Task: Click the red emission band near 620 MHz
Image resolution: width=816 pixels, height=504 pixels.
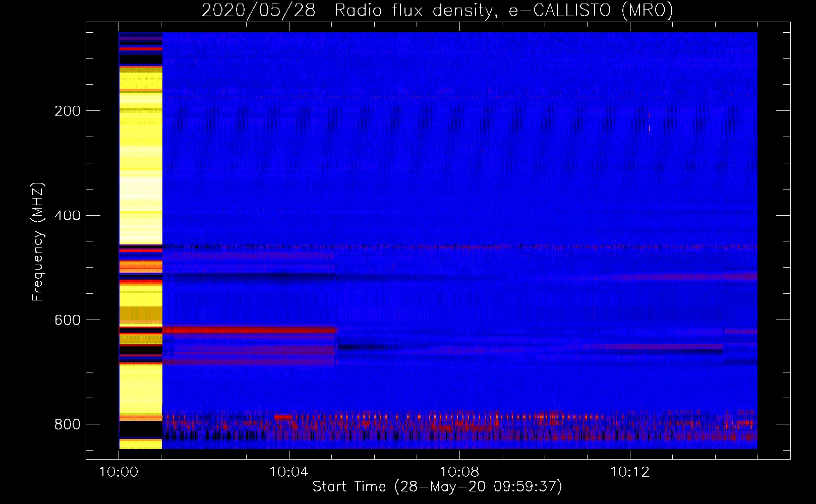Action: coord(249,330)
